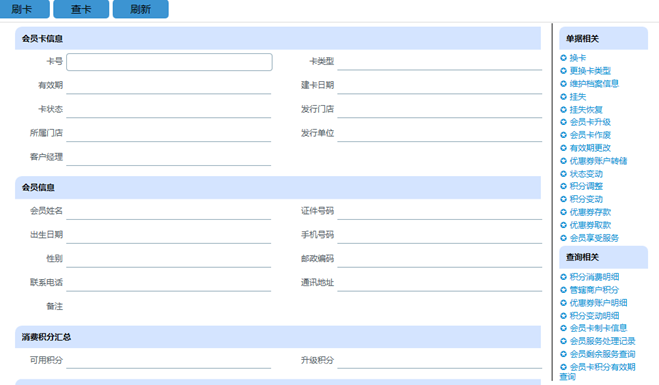Click the bullet icon beside 会员卡作废
This screenshot has width=659, height=385.
564,135
